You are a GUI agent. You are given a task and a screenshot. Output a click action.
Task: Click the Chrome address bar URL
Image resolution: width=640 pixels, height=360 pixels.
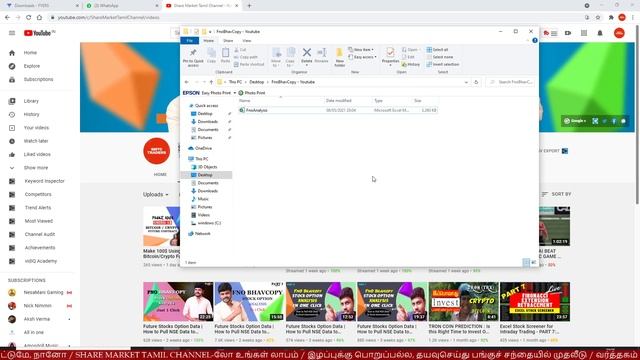coord(108,18)
